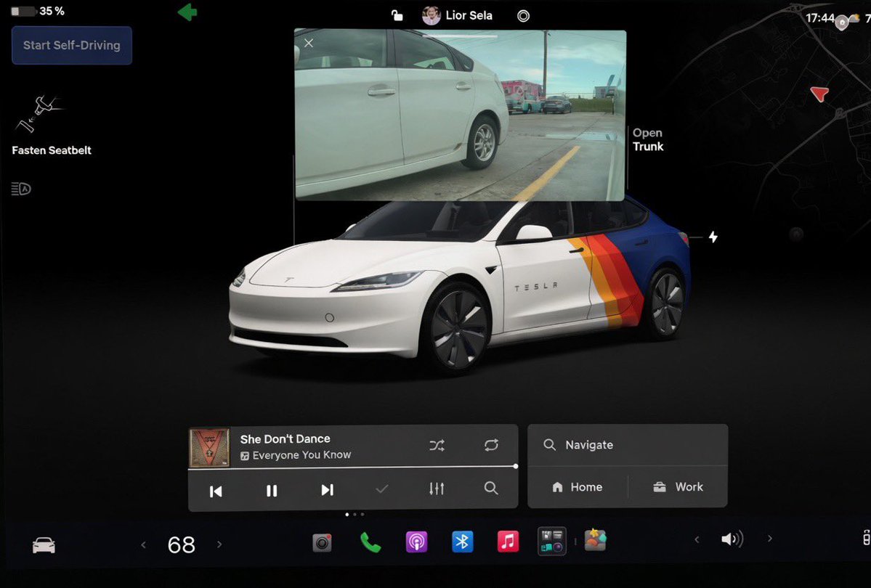Tap the map pin icon near the clock
Image resolution: width=871 pixels, height=588 pixels.
click(842, 23)
